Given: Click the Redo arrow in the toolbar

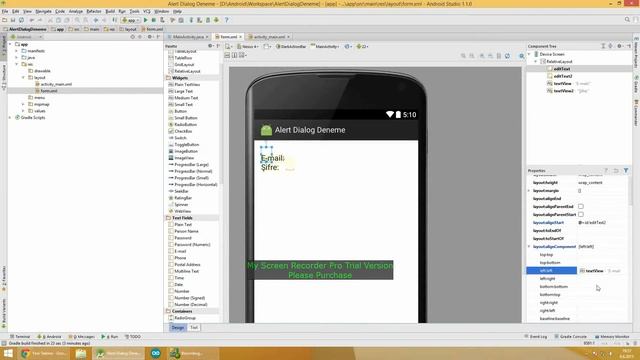Looking at the screenshot, I should (40, 20).
